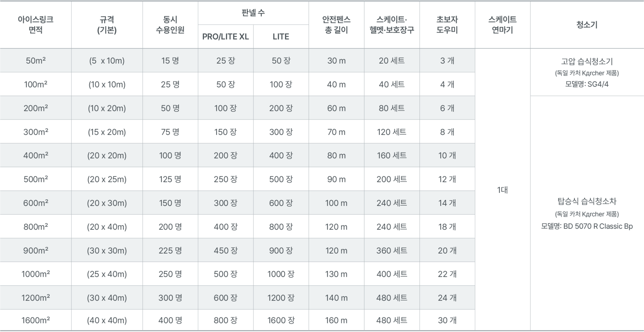
Task: Click the 1600m² area cell
Action: 36,320
